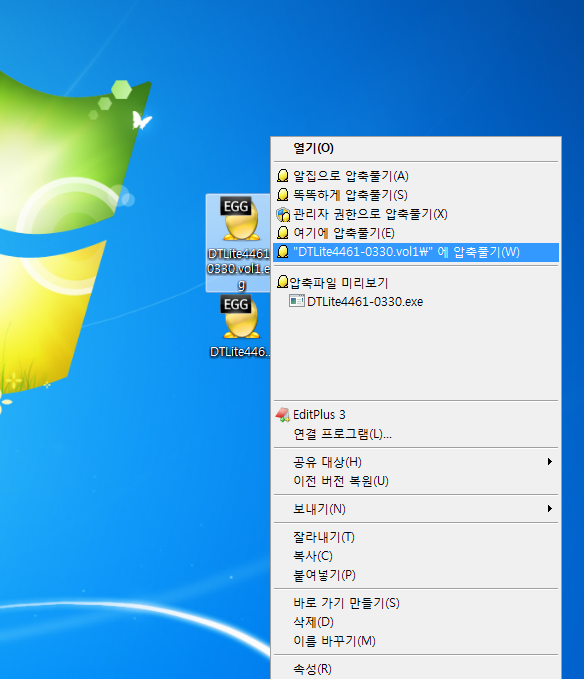Choose 복사(C) to copy the file

pos(416,556)
